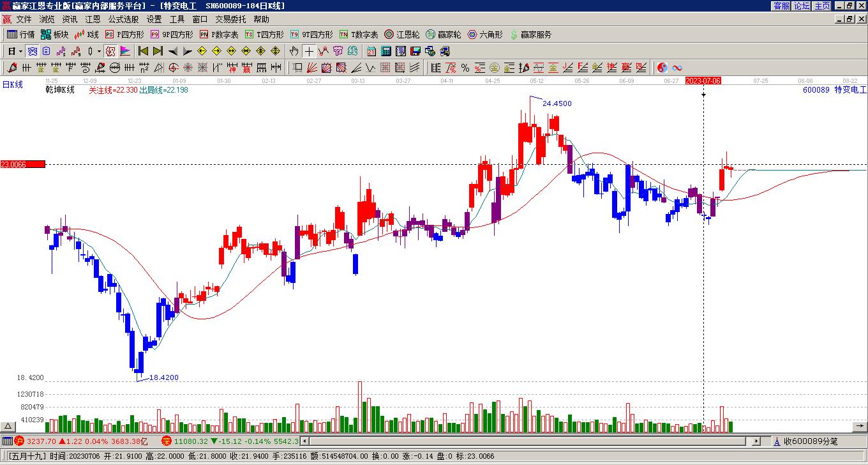Select the red pencil drawing tool

[x=12, y=68]
